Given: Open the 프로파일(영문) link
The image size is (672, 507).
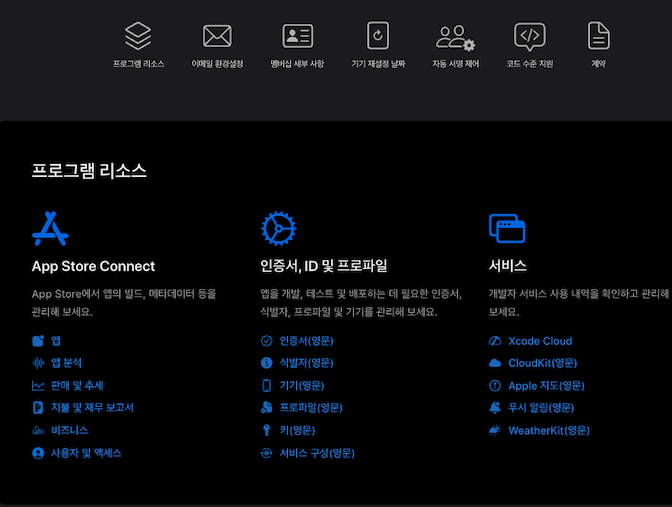Looking at the screenshot, I should (311, 408).
